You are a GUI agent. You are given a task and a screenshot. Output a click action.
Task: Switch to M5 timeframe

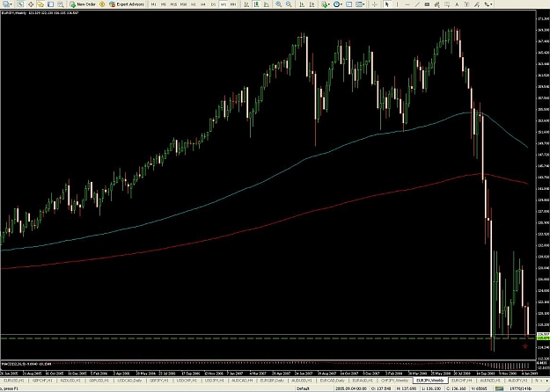click(164, 4)
